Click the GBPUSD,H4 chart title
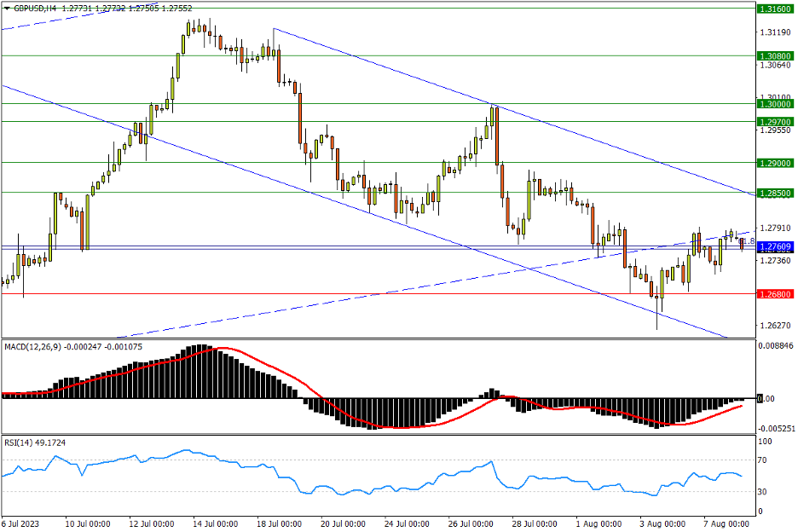Image resolution: width=798 pixels, height=532 pixels. point(34,8)
